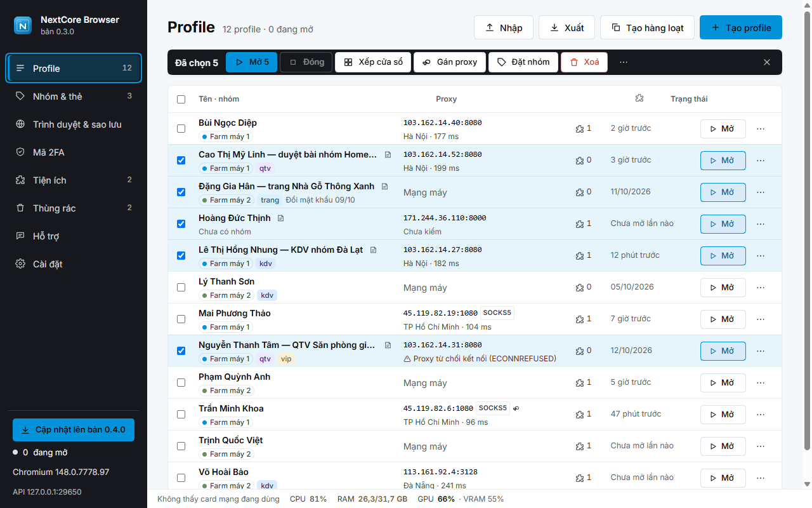Image resolution: width=812 pixels, height=508 pixels.
Task: Click the qtv tag on Cao Thị Mỹ Linh
Action: (x=265, y=168)
